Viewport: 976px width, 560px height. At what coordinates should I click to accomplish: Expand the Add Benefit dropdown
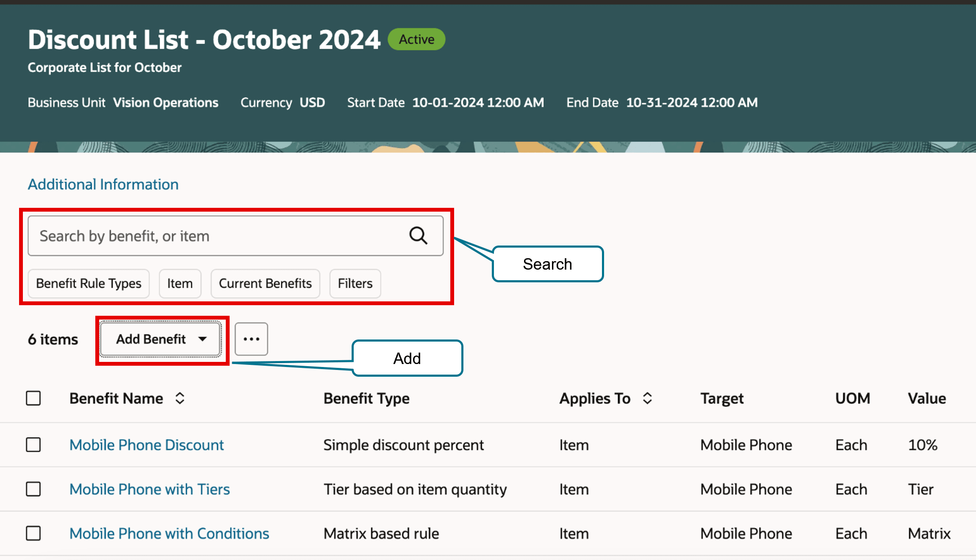point(161,339)
